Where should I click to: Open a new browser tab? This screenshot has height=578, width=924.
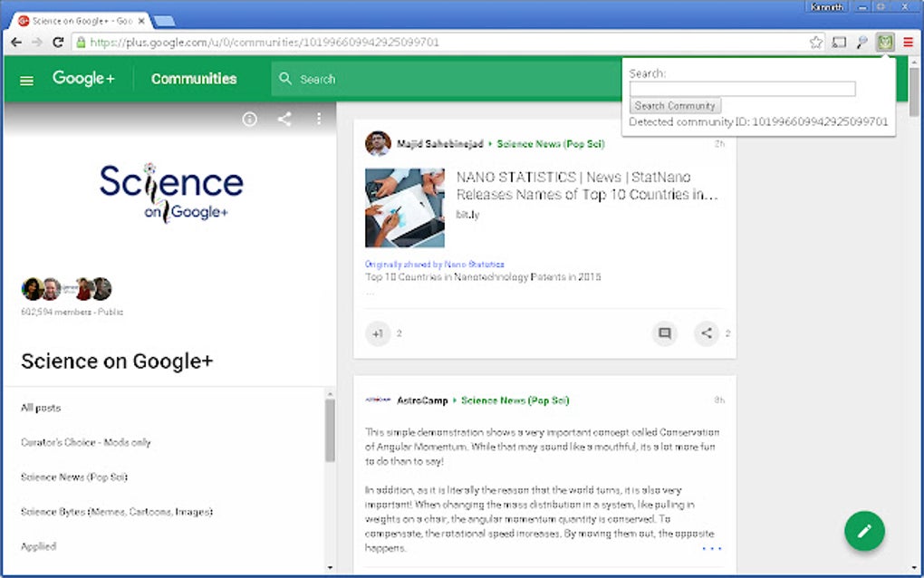pos(164,21)
